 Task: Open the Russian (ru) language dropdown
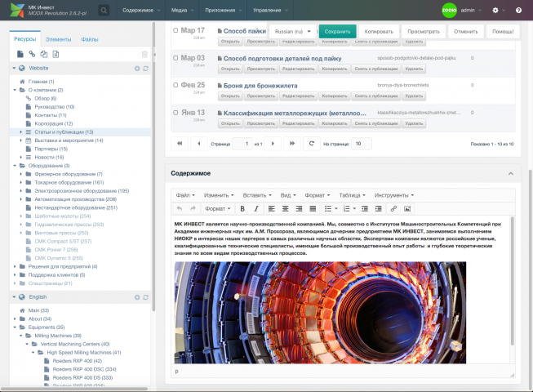(293, 31)
